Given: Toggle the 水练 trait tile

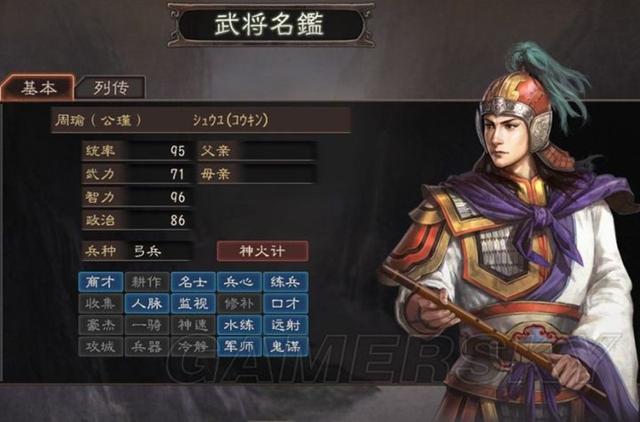Looking at the screenshot, I should click(x=239, y=325).
